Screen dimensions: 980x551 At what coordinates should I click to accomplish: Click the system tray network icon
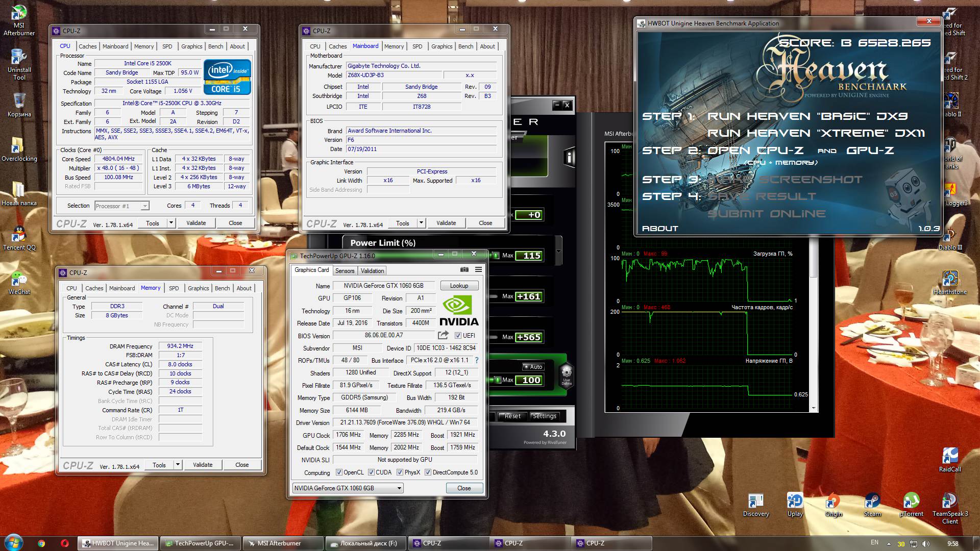[914, 544]
